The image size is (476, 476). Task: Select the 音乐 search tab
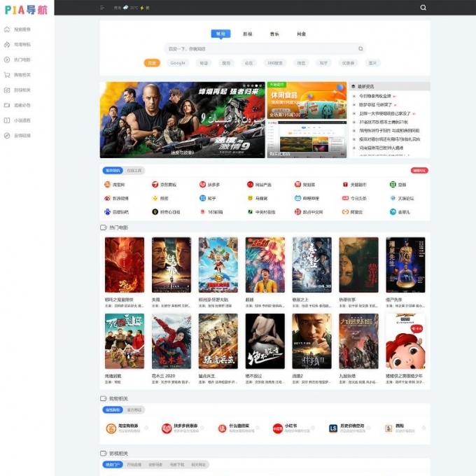coord(274,34)
